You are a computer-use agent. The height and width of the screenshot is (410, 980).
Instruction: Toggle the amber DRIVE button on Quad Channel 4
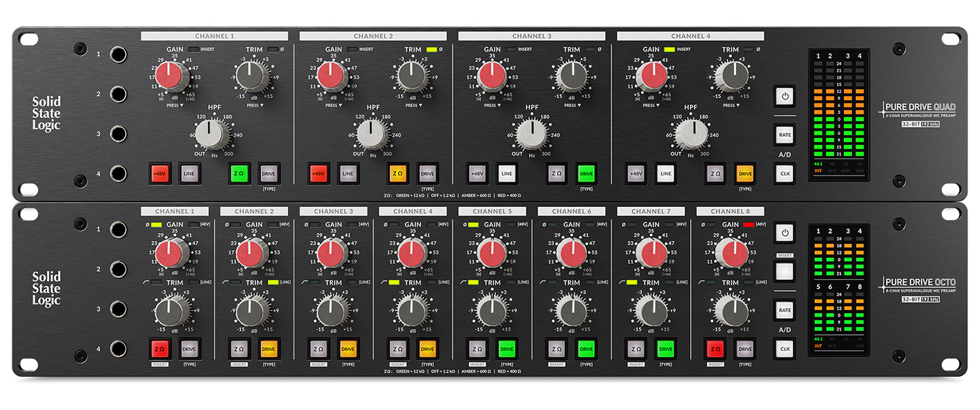745,174
